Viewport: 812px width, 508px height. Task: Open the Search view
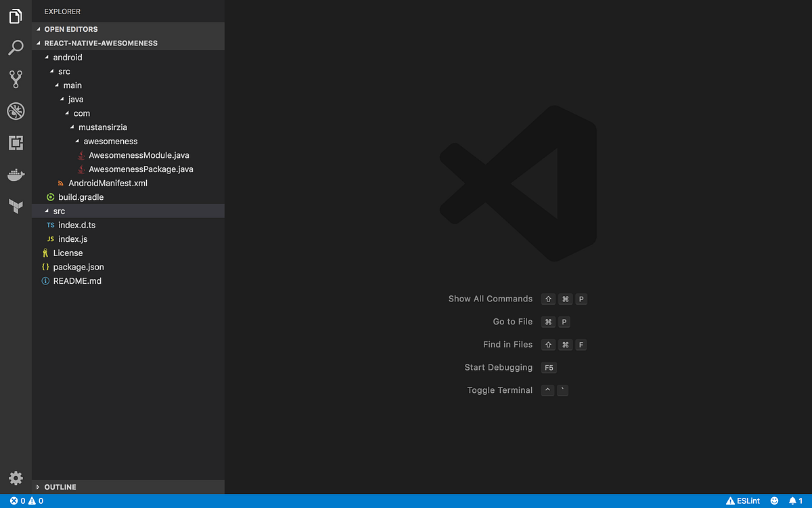[x=15, y=47]
